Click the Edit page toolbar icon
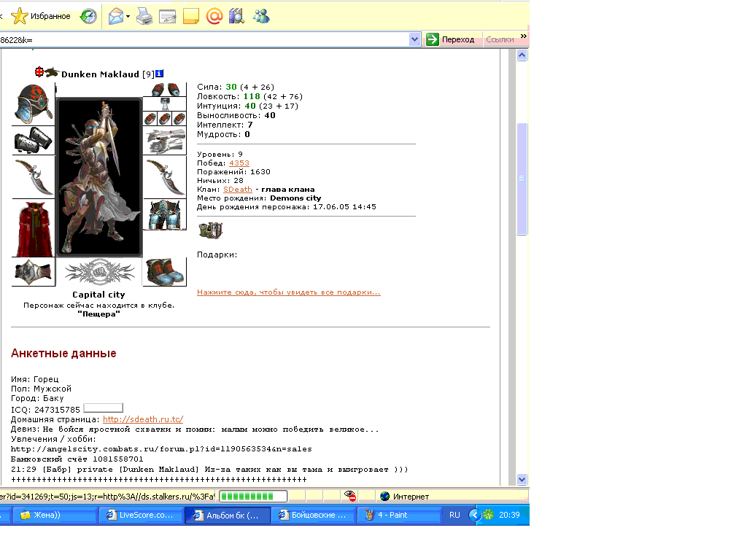747x560 pixels. coord(168,17)
